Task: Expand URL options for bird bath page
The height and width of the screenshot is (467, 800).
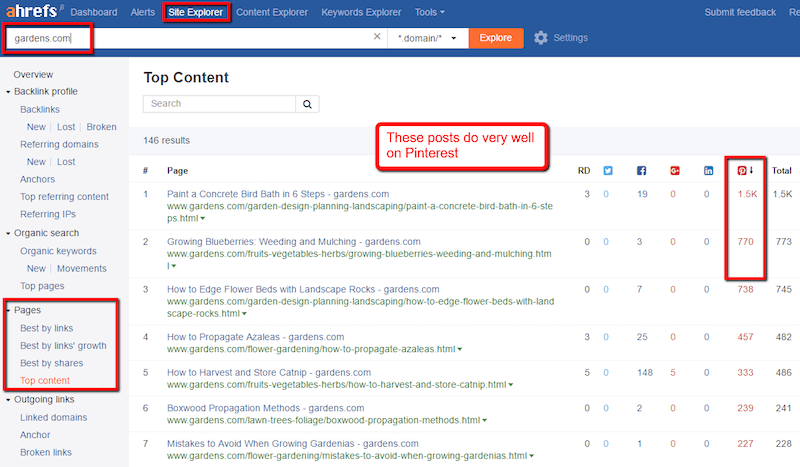Action: [x=203, y=218]
